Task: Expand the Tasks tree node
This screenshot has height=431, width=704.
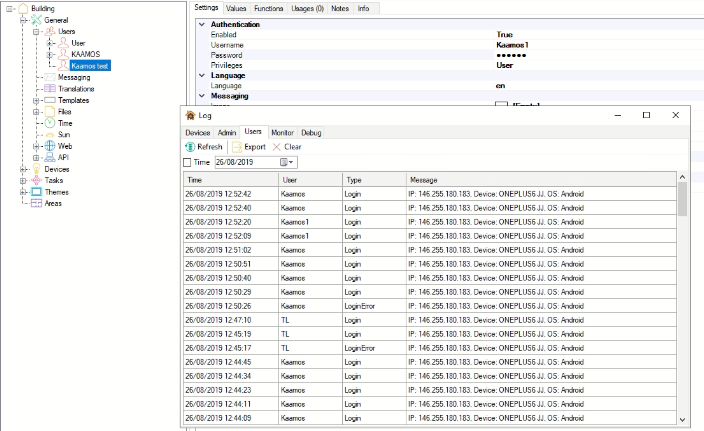Action: tap(24, 180)
